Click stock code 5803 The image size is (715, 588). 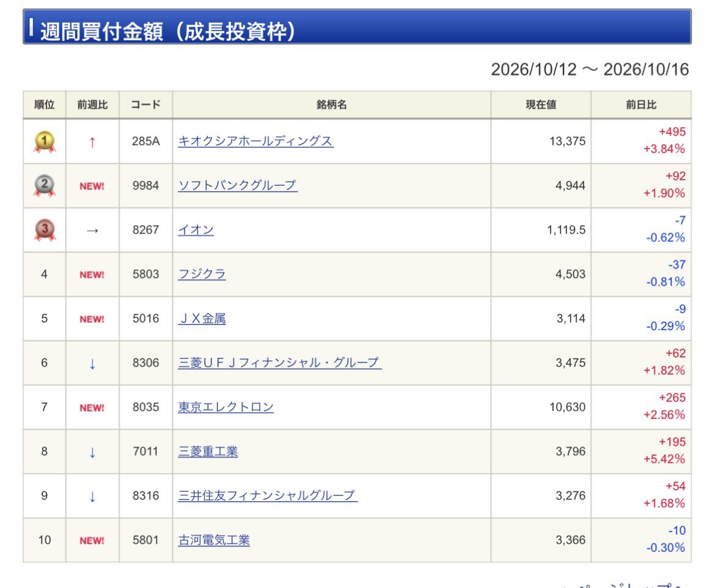click(x=145, y=274)
